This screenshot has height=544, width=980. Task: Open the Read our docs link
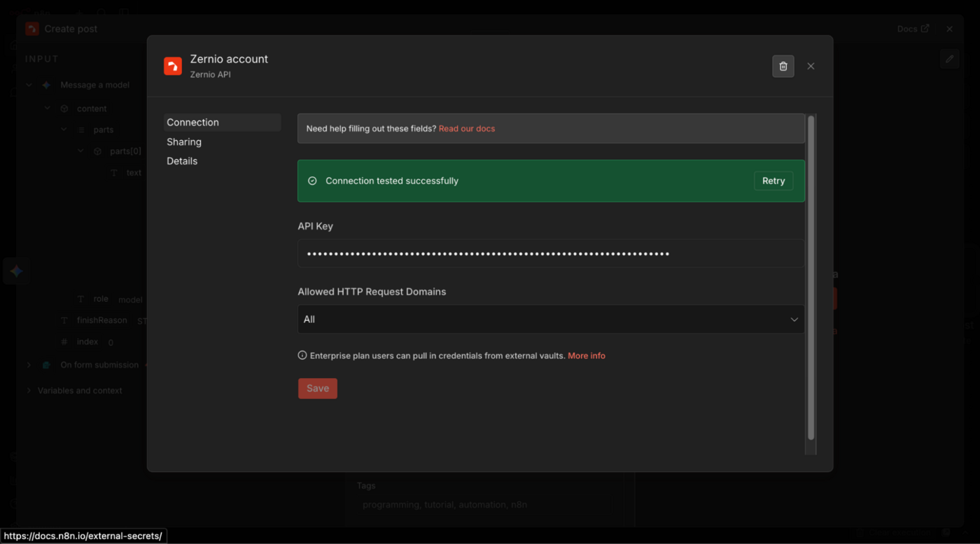pos(467,129)
